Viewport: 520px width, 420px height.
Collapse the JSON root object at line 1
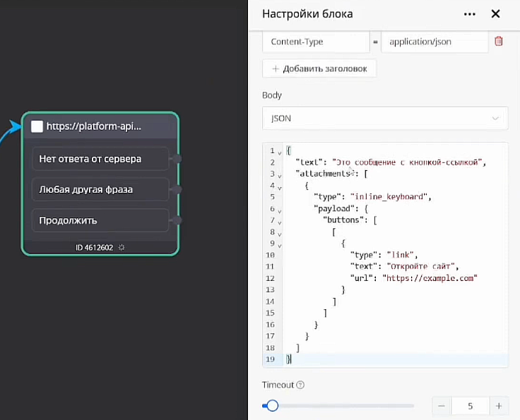click(x=280, y=152)
